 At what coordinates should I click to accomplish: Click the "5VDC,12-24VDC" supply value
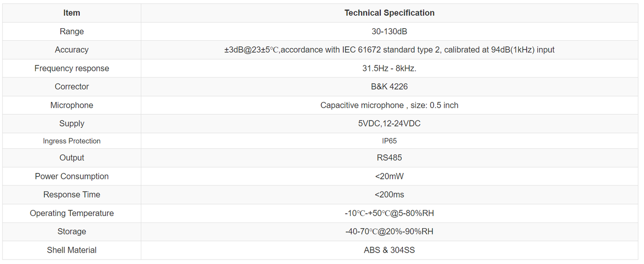tap(389, 123)
